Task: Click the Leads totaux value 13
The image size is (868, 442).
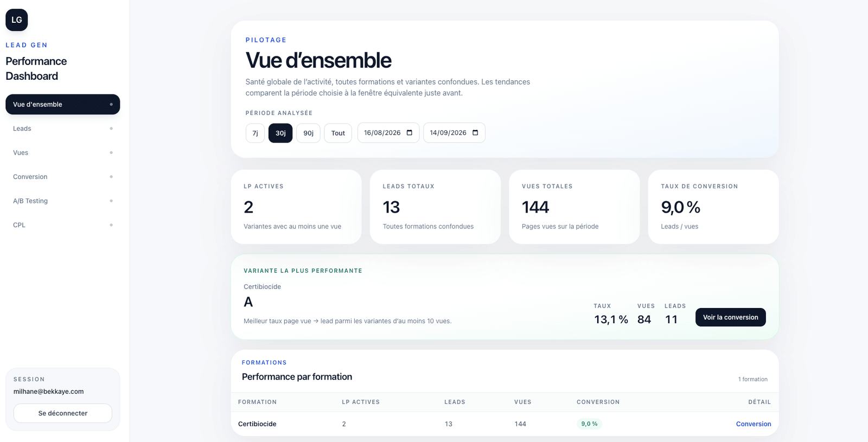Action: pos(391,207)
